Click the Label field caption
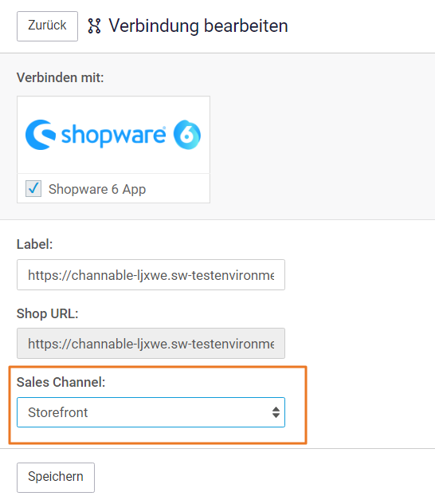 pos(35,244)
